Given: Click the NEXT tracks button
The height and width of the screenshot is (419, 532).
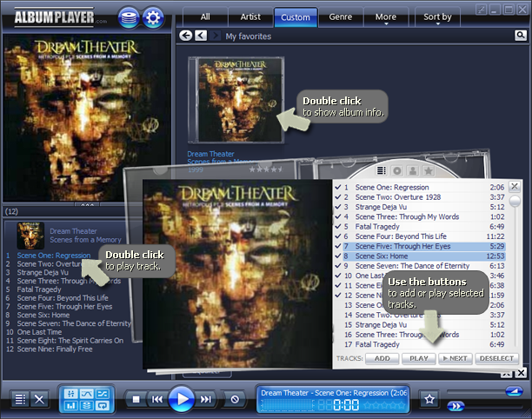Looking at the screenshot, I should point(456,359).
